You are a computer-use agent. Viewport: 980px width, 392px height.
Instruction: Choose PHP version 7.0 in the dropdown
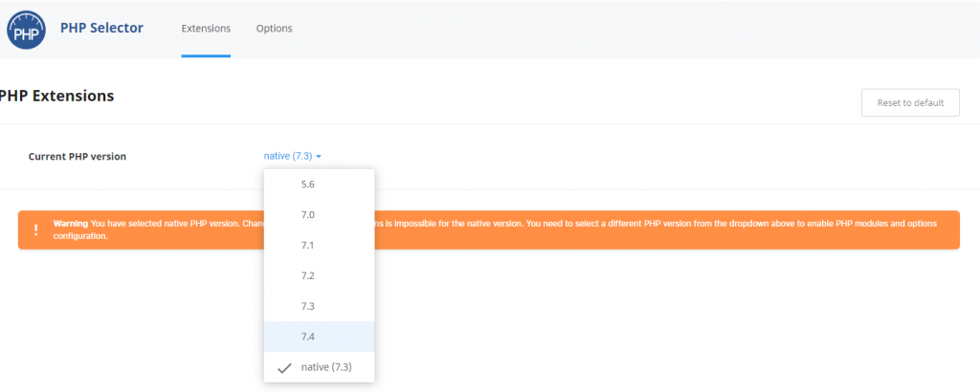[x=308, y=215]
